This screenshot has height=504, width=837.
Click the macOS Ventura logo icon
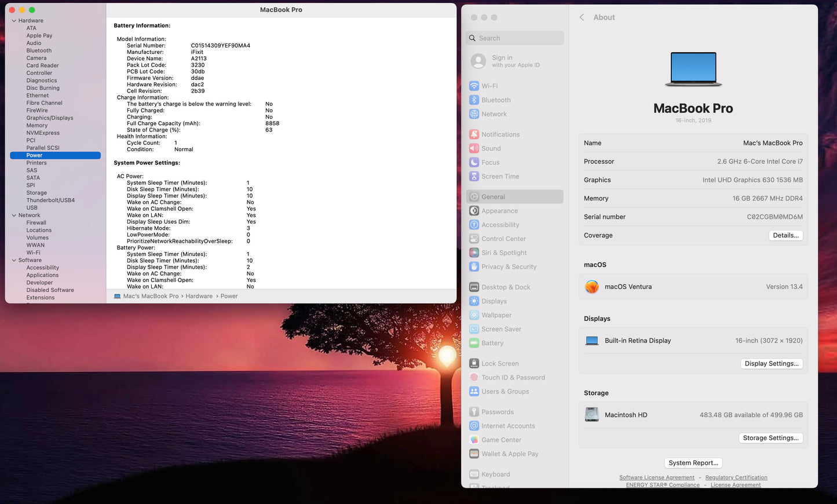591,287
